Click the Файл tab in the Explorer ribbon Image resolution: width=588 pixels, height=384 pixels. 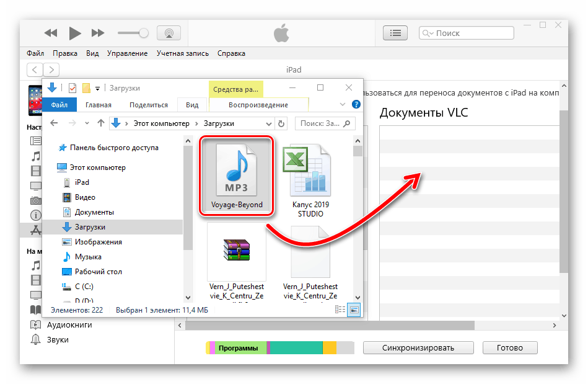tap(59, 105)
